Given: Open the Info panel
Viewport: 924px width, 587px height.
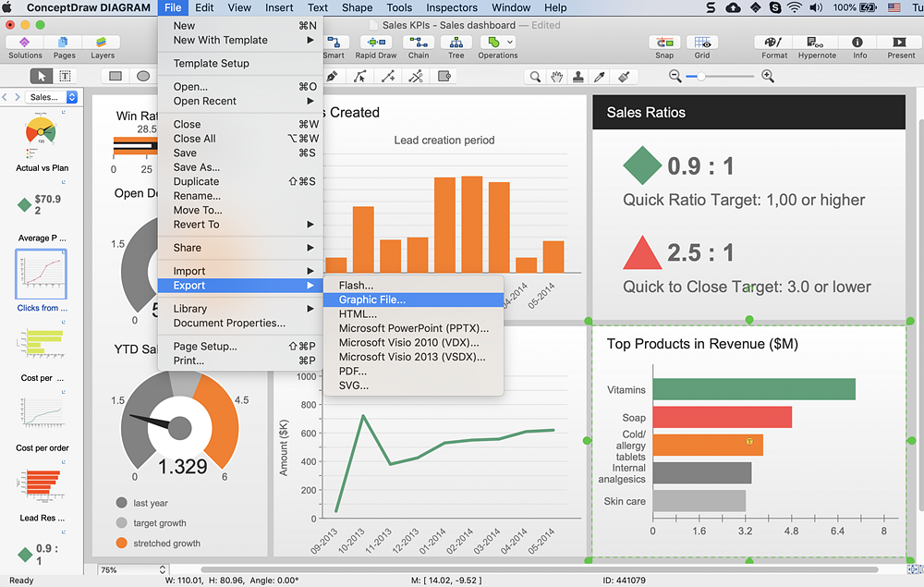Looking at the screenshot, I should 859,47.
